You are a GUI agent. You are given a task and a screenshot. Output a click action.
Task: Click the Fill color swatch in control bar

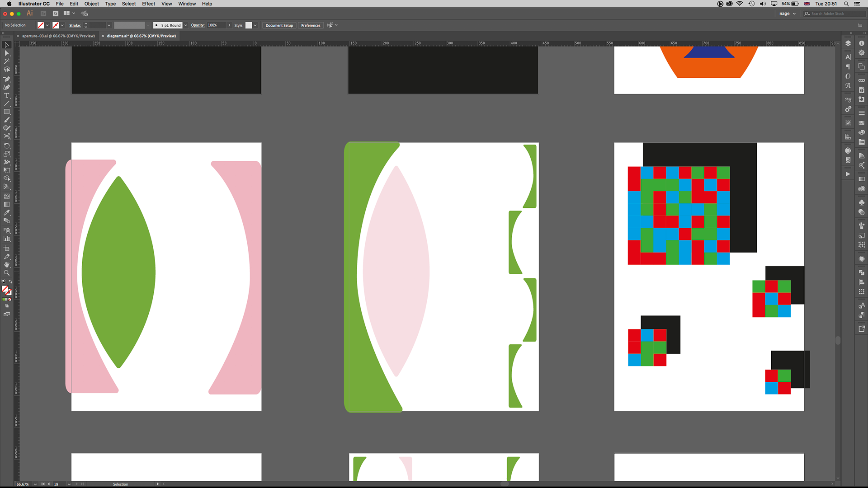point(41,25)
